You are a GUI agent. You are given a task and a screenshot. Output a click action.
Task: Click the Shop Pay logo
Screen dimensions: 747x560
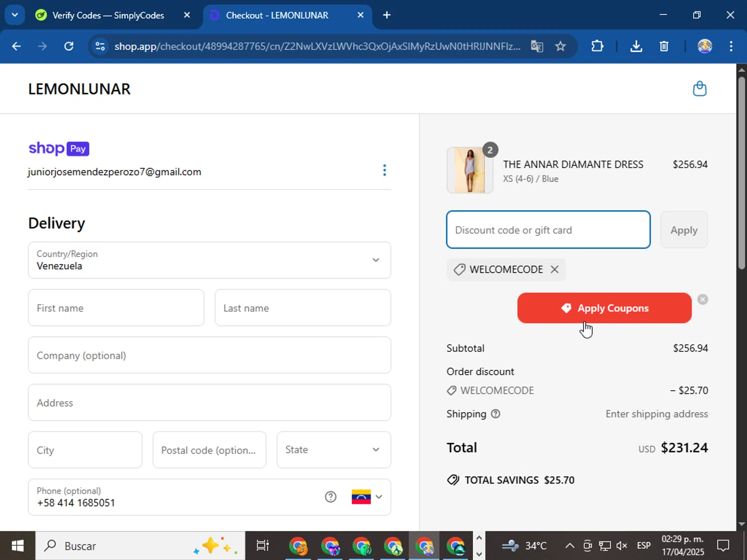pos(59,148)
